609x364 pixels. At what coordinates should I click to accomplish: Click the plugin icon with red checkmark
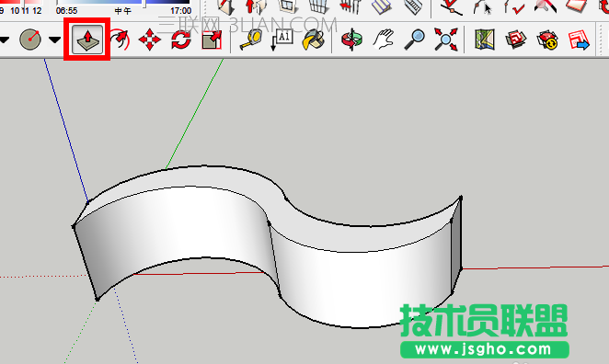tap(514, 7)
